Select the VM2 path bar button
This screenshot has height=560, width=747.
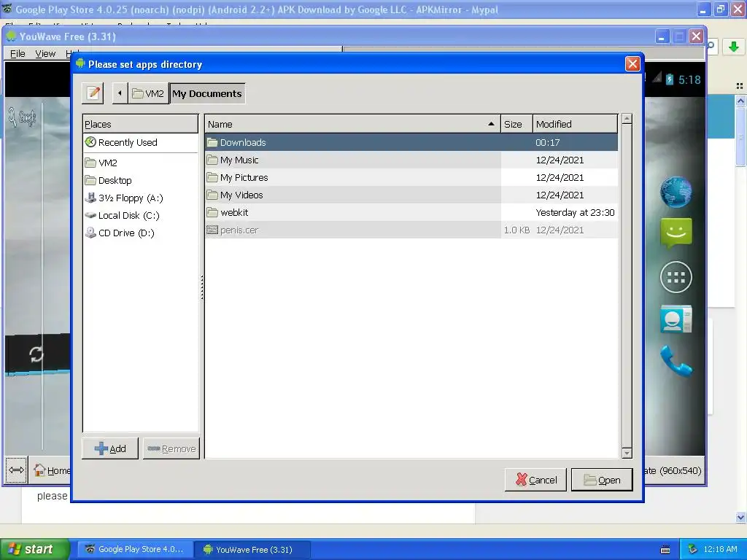pos(149,93)
